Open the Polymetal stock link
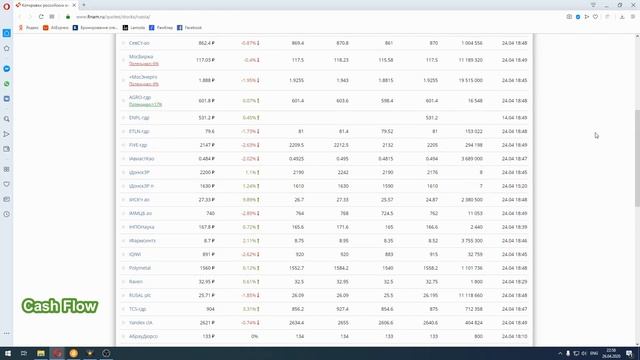Screen dimensions: 640x360 pyautogui.click(x=140, y=268)
